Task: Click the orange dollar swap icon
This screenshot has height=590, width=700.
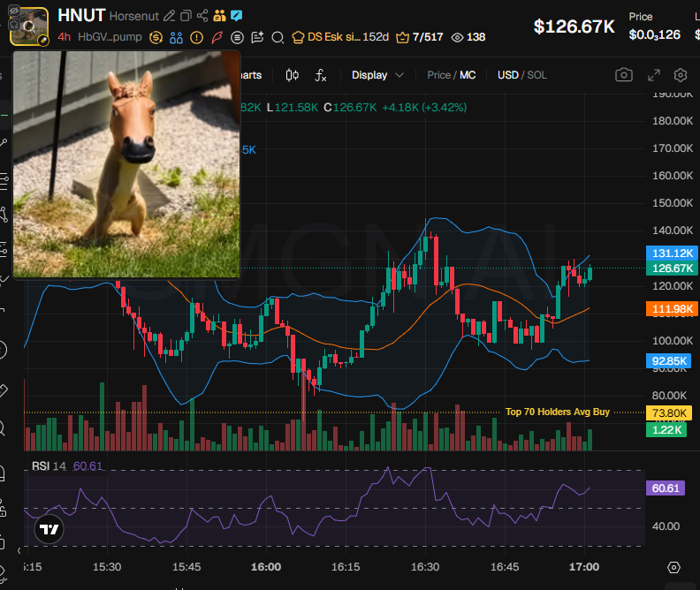Action: 156,37
